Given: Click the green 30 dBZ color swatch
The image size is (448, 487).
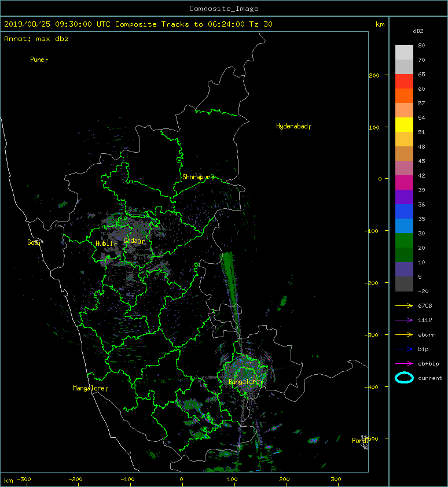Looking at the screenshot, I should (x=404, y=241).
